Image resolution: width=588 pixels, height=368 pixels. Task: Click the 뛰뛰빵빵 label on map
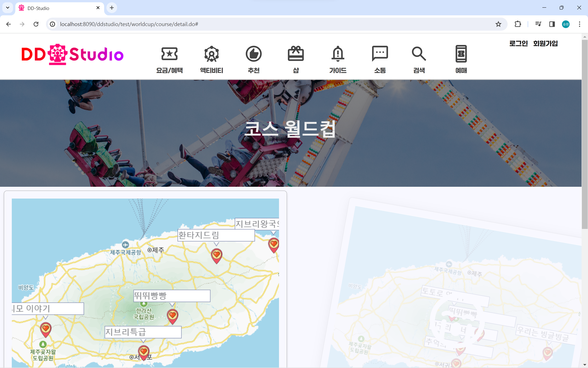172,296
